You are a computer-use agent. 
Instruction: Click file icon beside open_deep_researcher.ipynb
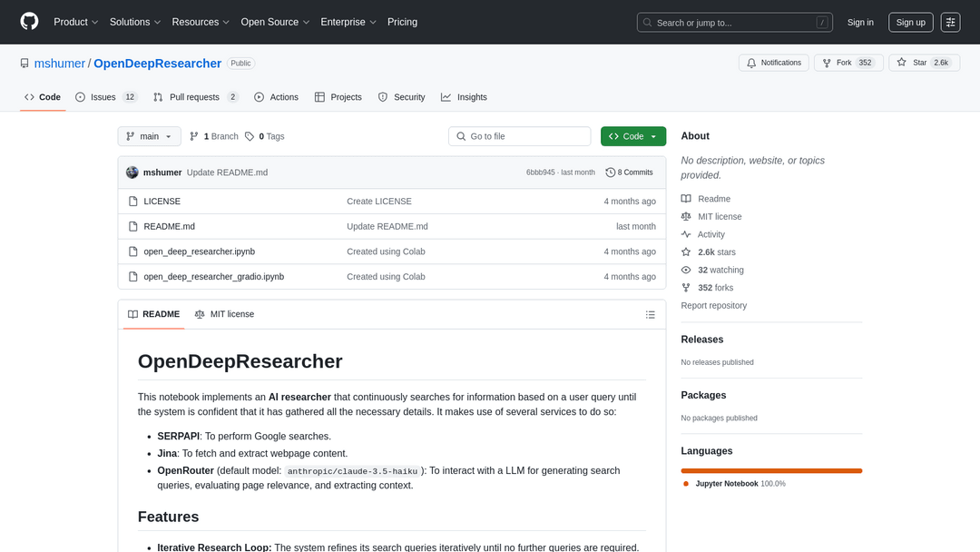tap(132, 251)
